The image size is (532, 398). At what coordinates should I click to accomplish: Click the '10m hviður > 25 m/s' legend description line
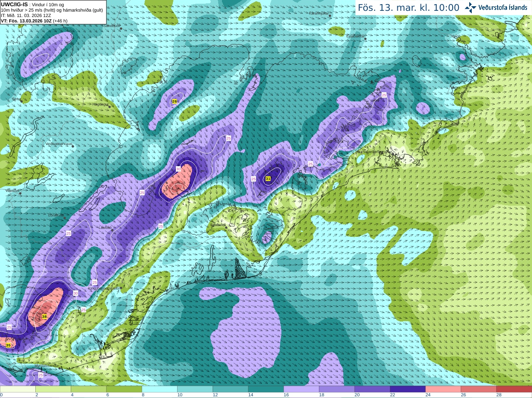(x=52, y=10)
